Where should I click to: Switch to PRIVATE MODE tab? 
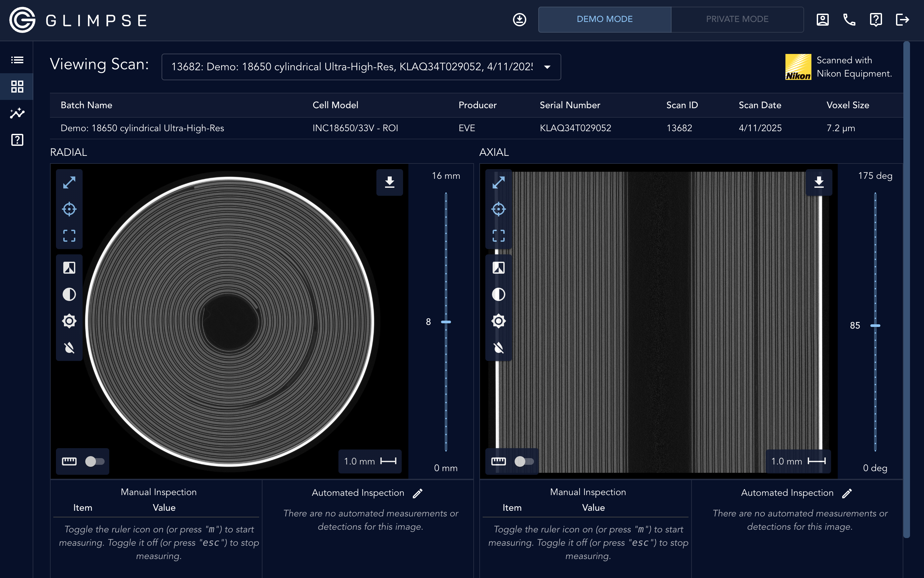(737, 19)
